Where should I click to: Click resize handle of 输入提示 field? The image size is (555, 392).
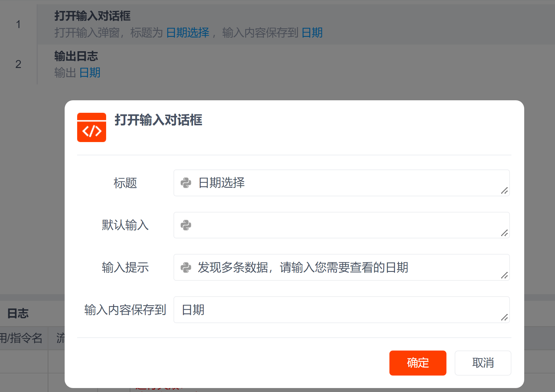point(504,276)
